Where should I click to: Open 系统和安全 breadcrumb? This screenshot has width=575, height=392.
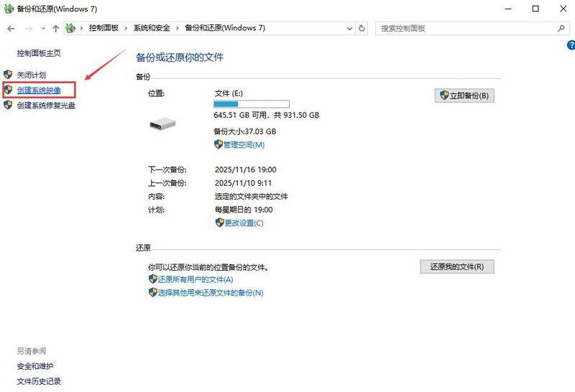(x=152, y=28)
